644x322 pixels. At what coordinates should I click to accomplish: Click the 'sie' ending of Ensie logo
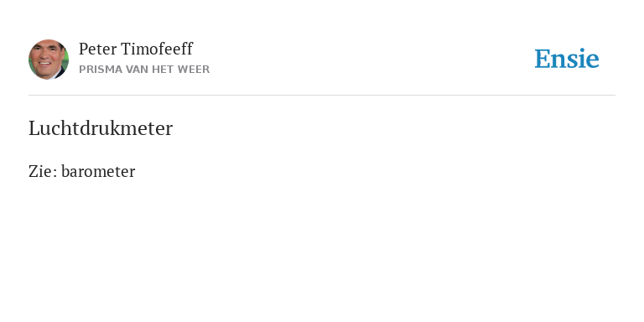pyautogui.click(x=584, y=59)
